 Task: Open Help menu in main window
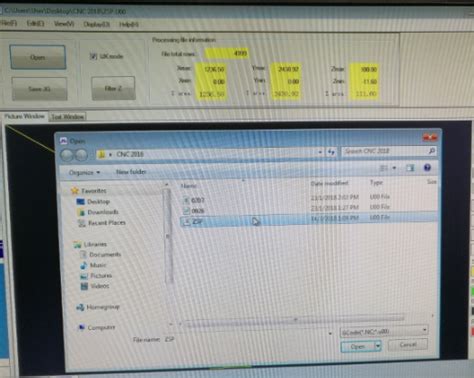point(129,25)
